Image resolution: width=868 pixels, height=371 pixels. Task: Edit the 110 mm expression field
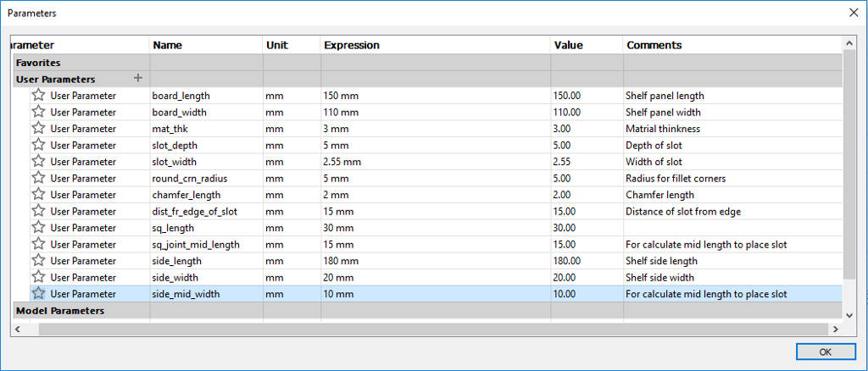pyautogui.click(x=436, y=112)
